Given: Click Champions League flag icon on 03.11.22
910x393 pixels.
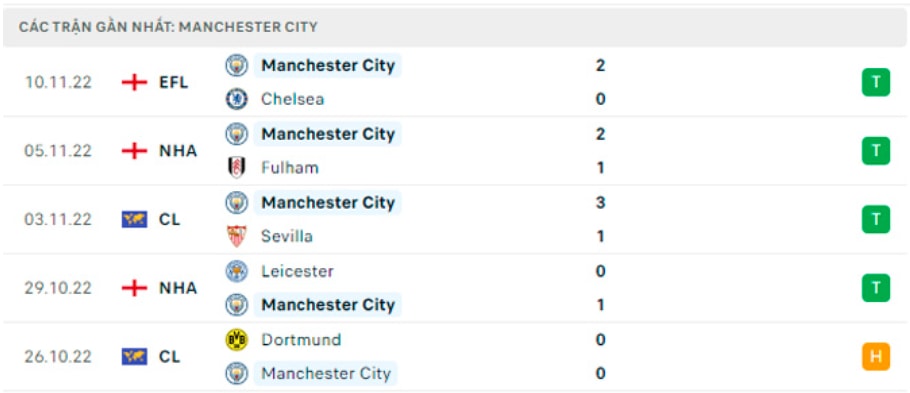Looking at the screenshot, I should pos(135,219).
